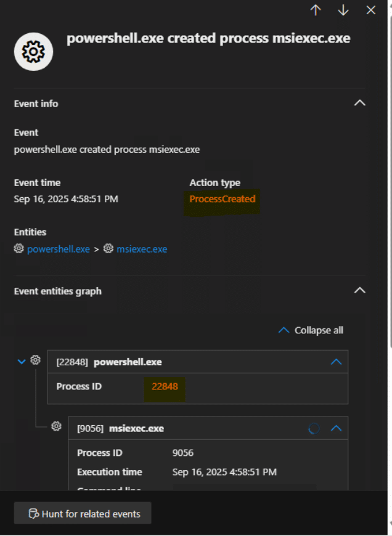Viewport: 392px width, 536px height.
Task: Collapse the [9056] msiexec.exe node details
Action: [336, 428]
